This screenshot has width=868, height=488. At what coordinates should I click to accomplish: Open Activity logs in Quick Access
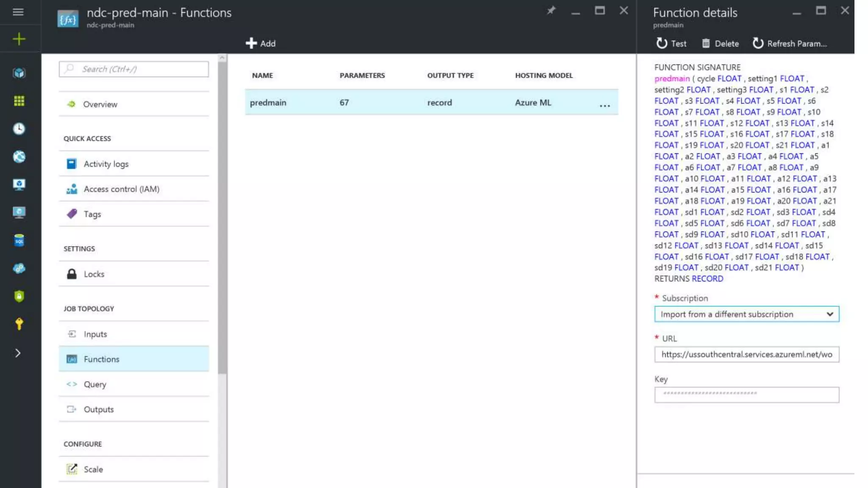click(x=106, y=164)
